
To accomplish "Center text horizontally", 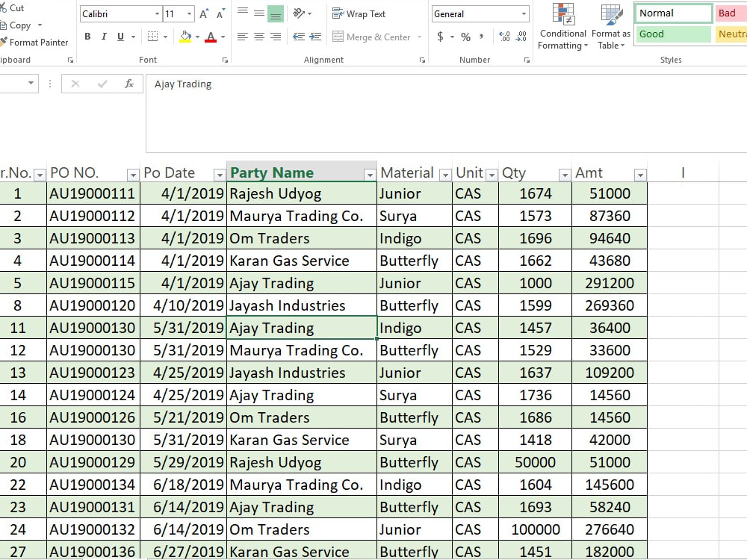I will 259,37.
